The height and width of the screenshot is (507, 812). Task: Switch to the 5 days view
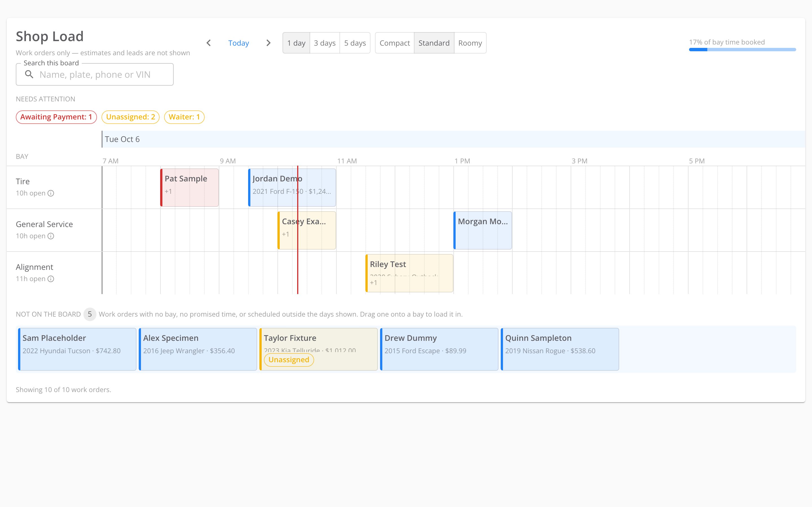[355, 43]
